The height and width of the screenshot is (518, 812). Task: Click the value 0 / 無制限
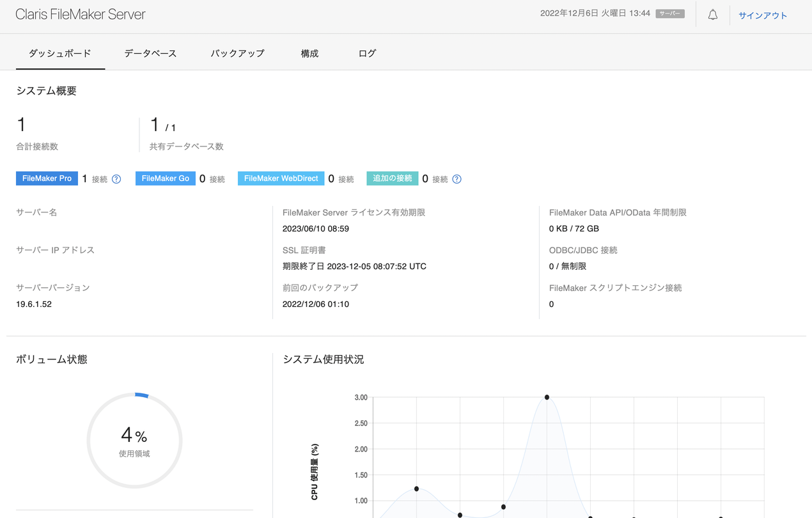click(x=568, y=267)
